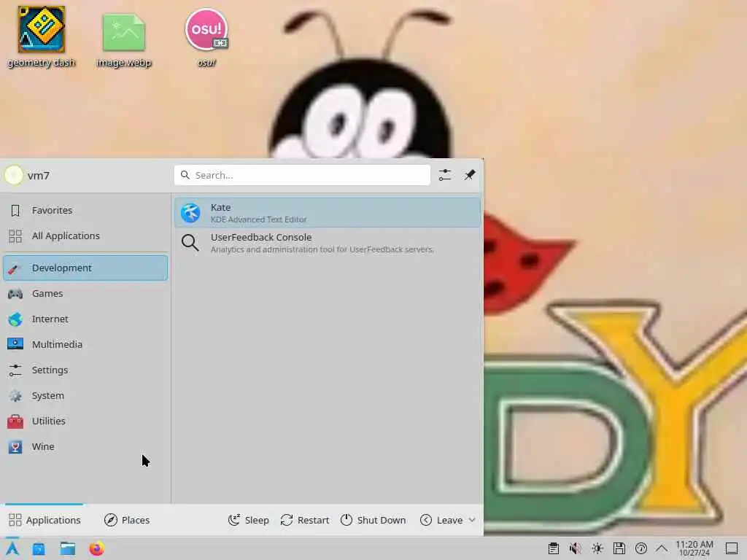Click the Shut Down button

pyautogui.click(x=373, y=520)
